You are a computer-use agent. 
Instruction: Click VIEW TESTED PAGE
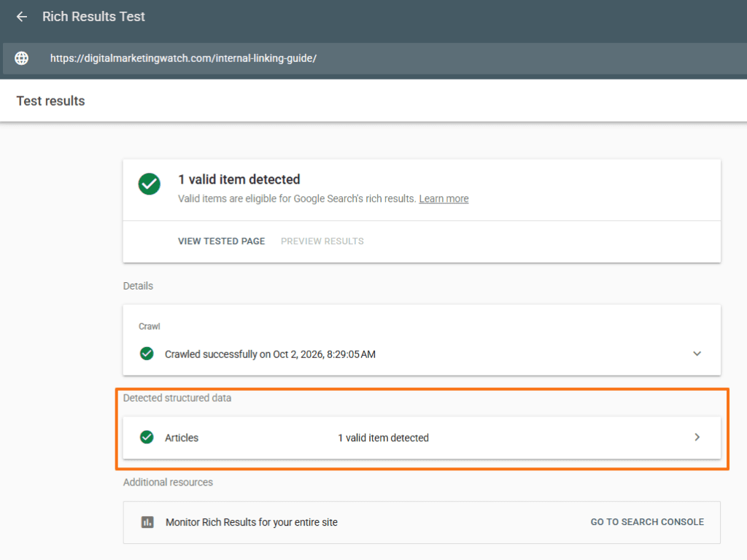222,241
